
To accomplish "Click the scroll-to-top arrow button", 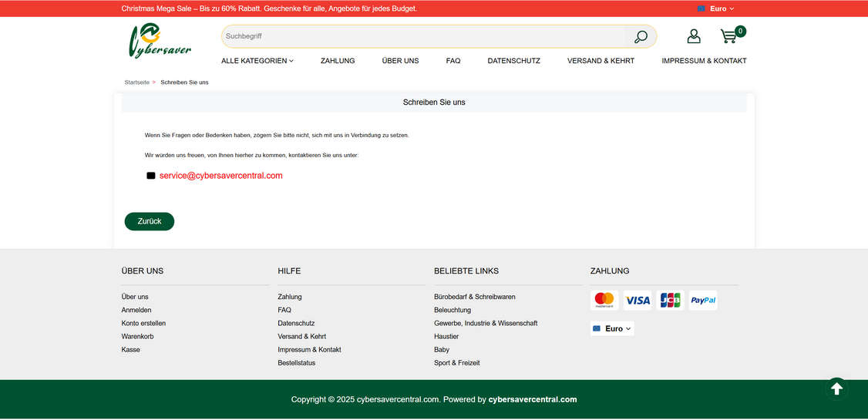I will pyautogui.click(x=836, y=389).
